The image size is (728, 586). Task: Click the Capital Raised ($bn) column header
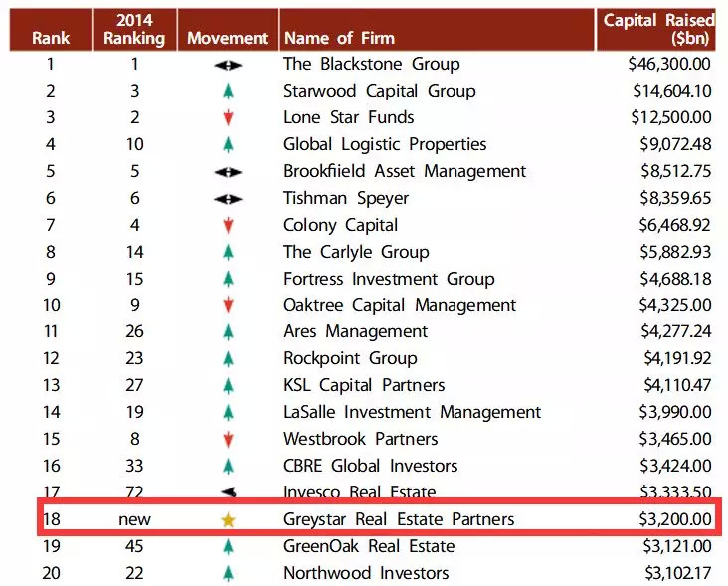[x=658, y=30]
